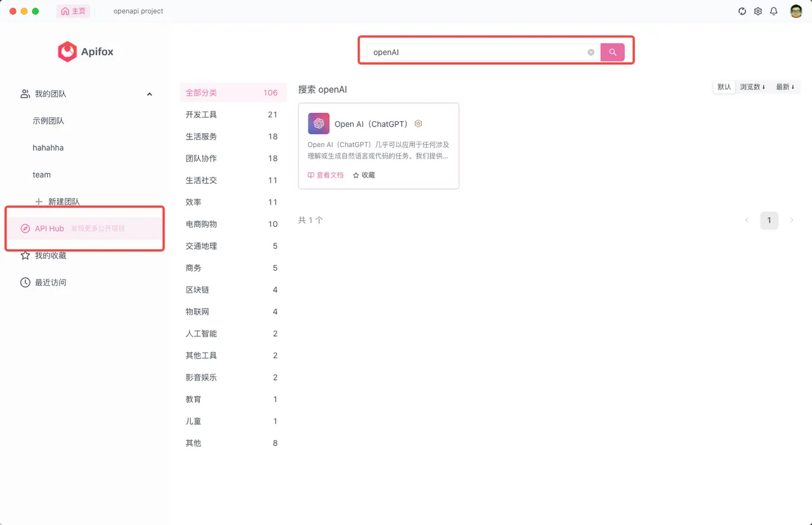Click the Open AI card description text

coord(378,150)
